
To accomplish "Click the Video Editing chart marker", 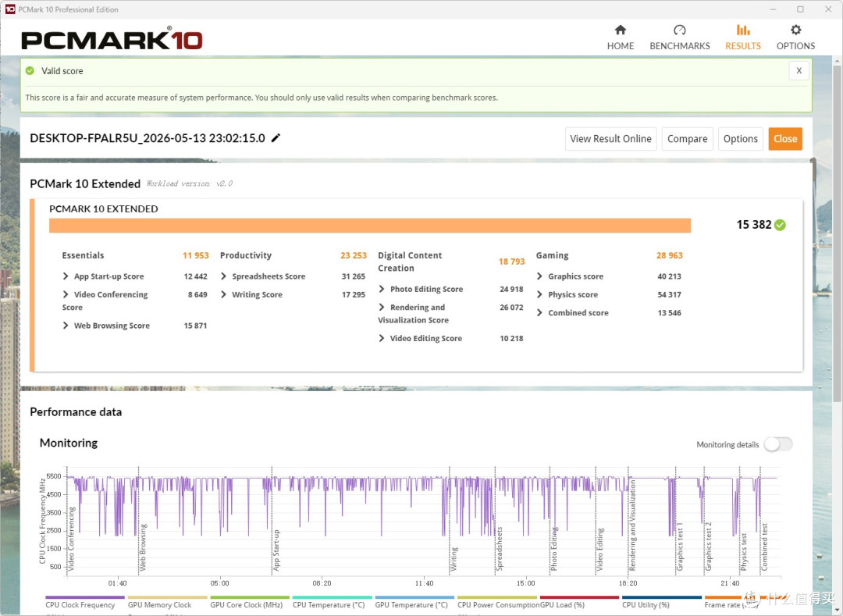I will tap(600, 550).
